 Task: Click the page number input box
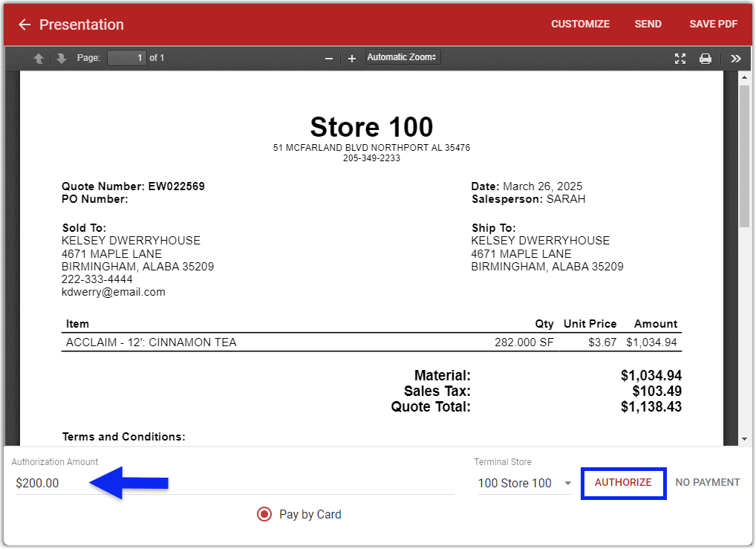point(127,58)
